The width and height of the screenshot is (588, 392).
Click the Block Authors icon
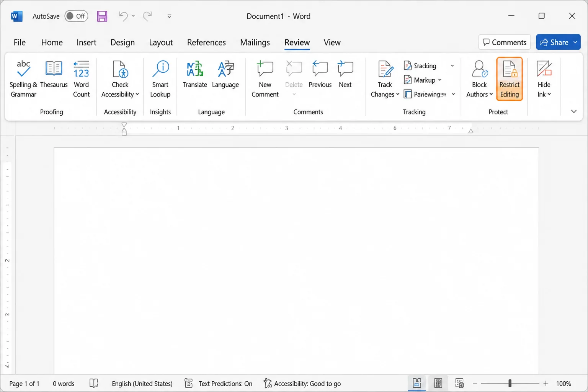[479, 69]
